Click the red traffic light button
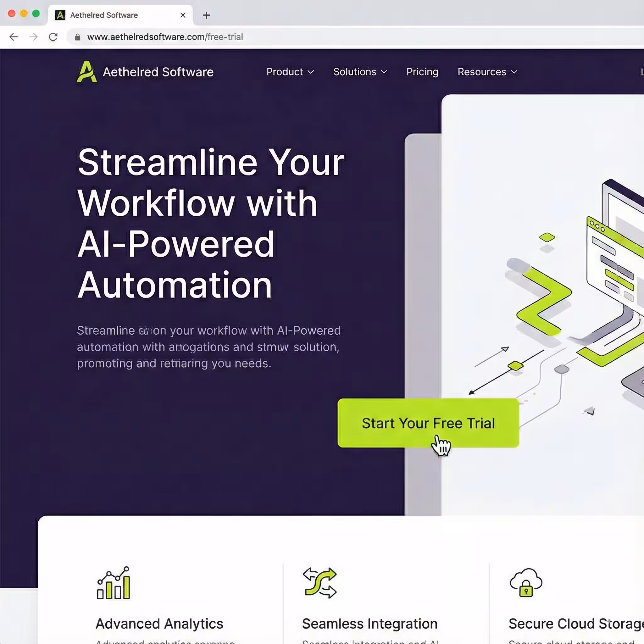Viewport: 644px width, 644px height. click(11, 13)
